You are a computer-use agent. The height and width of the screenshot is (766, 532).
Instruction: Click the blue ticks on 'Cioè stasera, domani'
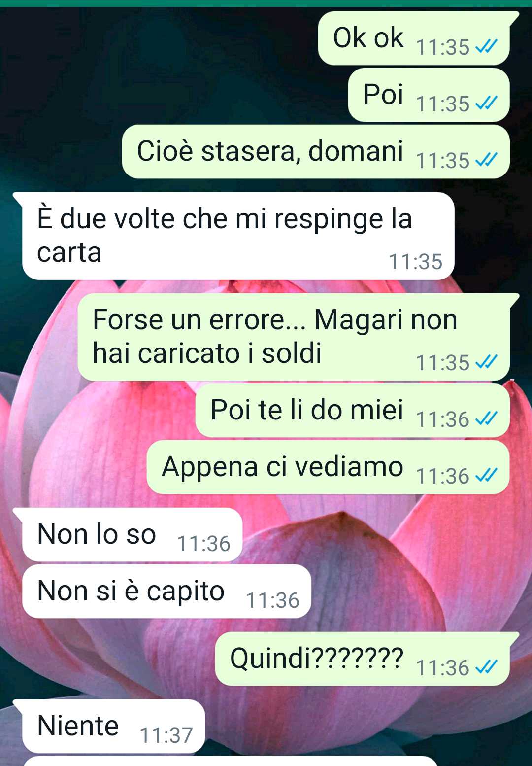[487, 160]
